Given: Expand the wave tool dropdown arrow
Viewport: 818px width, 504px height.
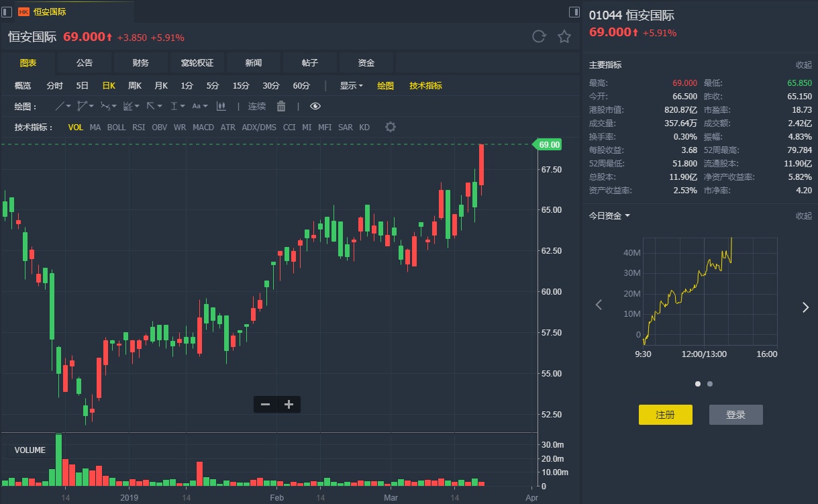Looking at the screenshot, I should coord(115,106).
